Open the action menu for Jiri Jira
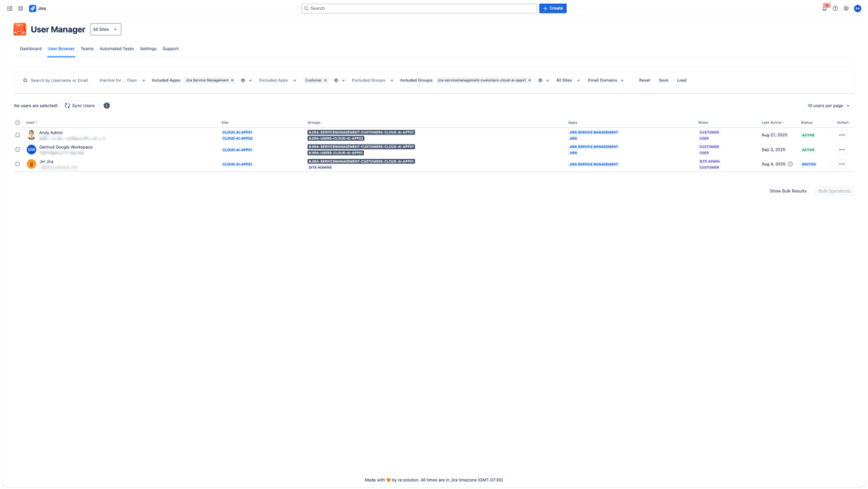The height and width of the screenshot is (489, 868). coord(842,164)
